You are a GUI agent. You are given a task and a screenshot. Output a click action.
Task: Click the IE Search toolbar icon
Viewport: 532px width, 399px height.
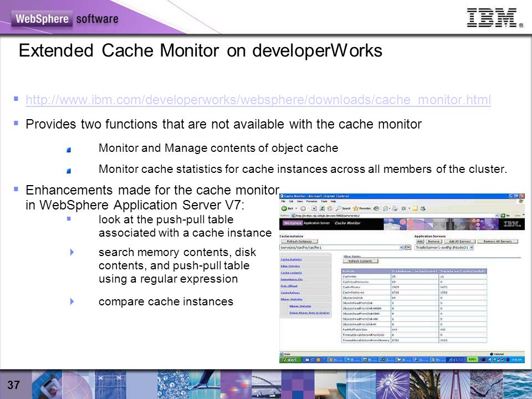tap(344, 208)
